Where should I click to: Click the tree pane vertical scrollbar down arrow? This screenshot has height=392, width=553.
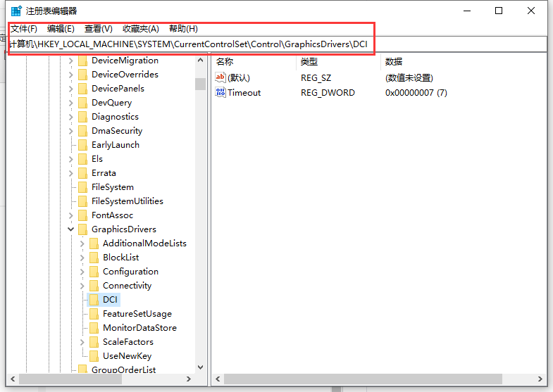pyautogui.click(x=201, y=367)
